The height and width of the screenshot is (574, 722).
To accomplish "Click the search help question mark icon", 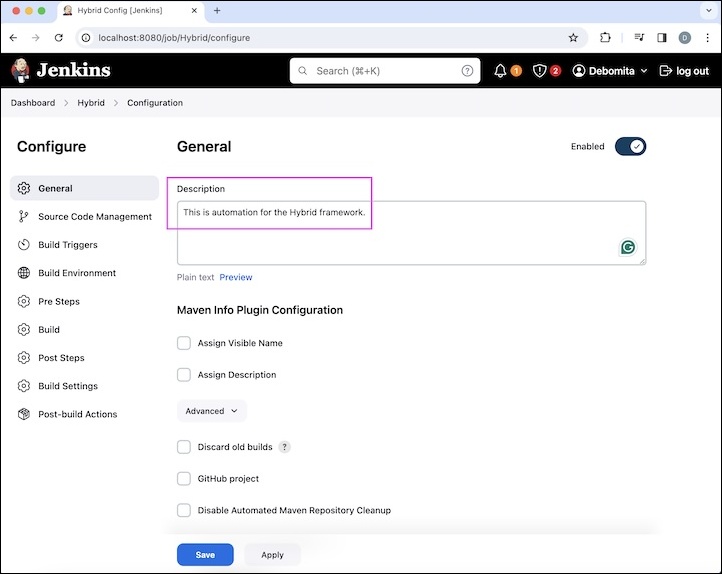I will tap(467, 71).
